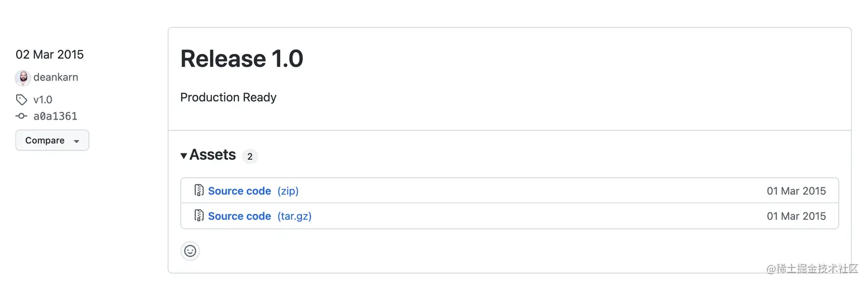
Task: Click the zip archive file icon
Action: pyautogui.click(x=199, y=190)
